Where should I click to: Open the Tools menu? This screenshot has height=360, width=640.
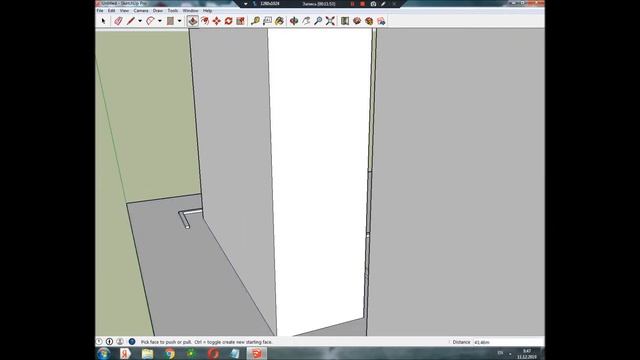173,11
